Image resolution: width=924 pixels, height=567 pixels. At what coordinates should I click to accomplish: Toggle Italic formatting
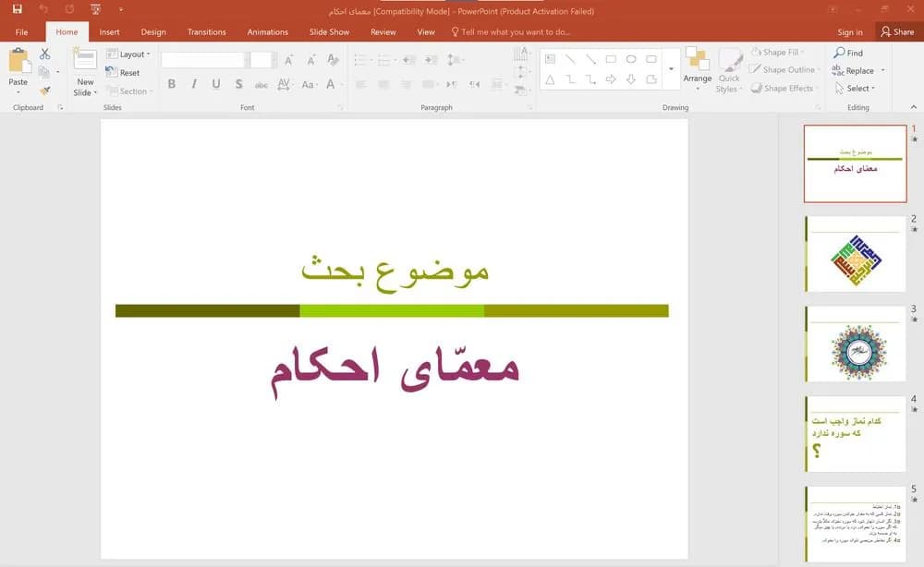coord(194,84)
